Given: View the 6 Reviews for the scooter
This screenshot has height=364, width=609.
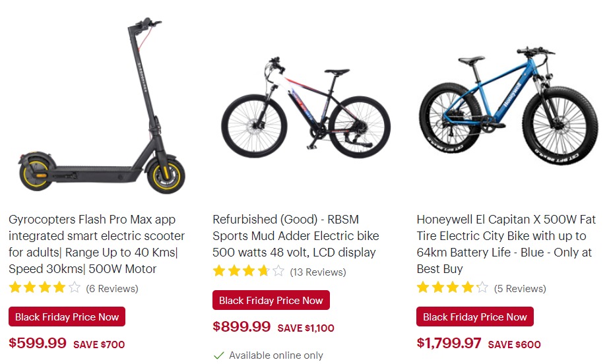Looking at the screenshot, I should (x=112, y=288).
